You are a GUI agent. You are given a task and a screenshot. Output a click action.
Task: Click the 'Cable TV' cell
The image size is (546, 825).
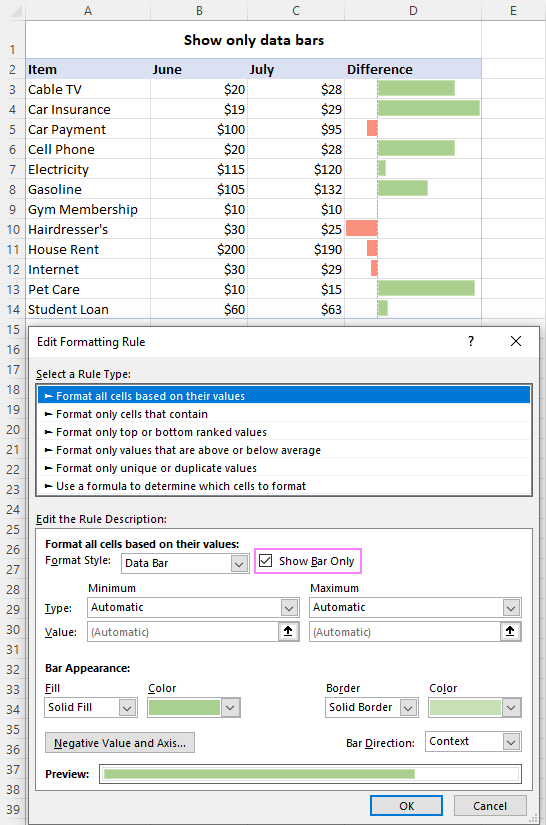[88, 89]
